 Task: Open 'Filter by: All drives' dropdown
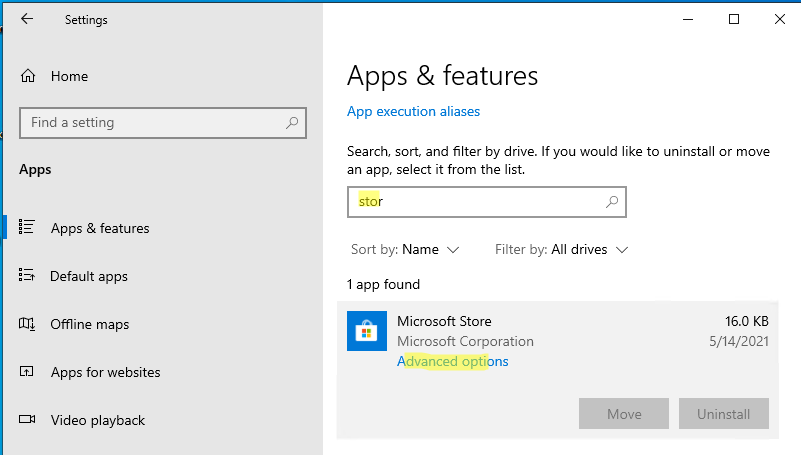(561, 250)
